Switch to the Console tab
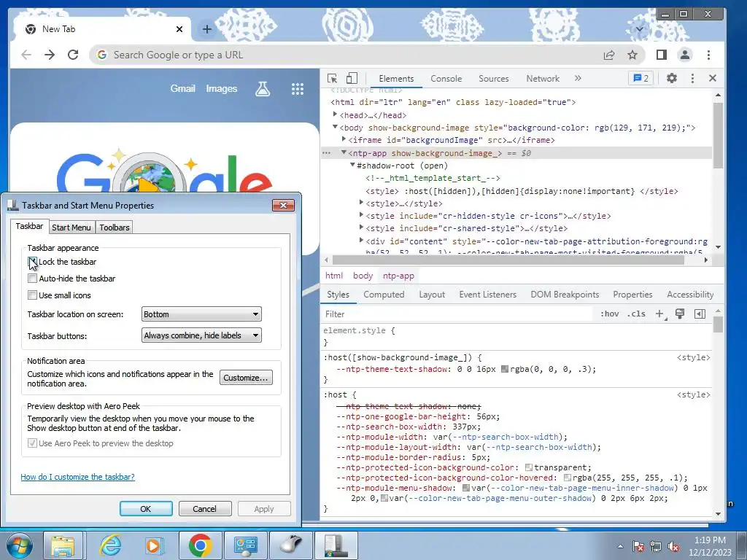This screenshot has width=747, height=560. click(x=446, y=79)
